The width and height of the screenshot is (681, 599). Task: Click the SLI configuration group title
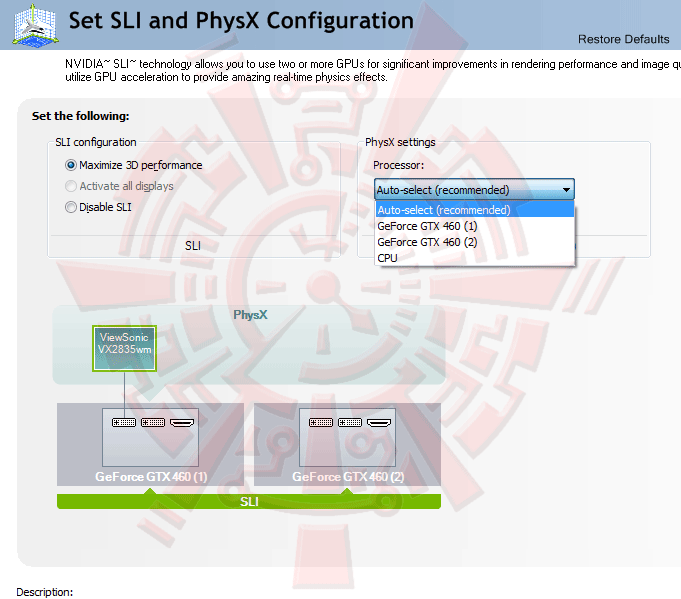(x=96, y=142)
